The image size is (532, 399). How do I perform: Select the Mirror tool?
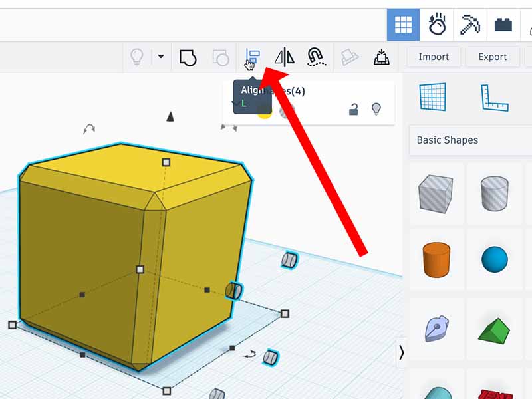[x=284, y=57]
